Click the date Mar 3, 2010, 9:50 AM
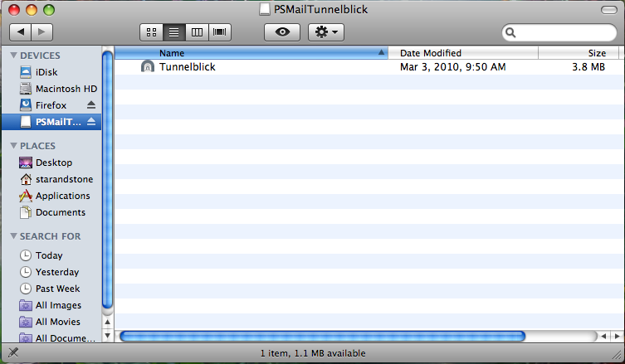This screenshot has height=364, width=625. pos(453,67)
